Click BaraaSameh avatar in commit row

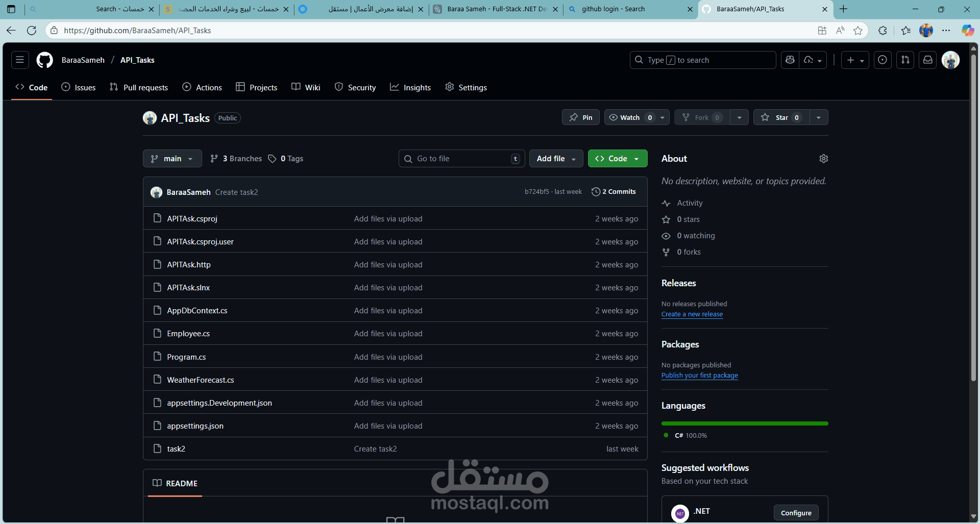156,192
